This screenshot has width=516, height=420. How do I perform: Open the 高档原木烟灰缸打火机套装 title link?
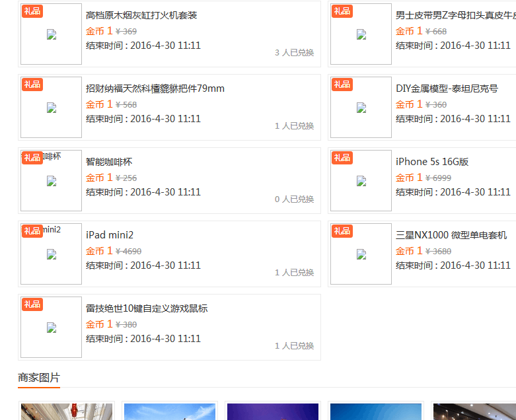pyautogui.click(x=141, y=15)
